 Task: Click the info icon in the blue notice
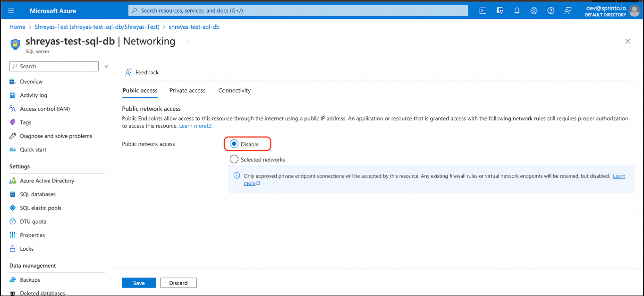[x=237, y=176]
